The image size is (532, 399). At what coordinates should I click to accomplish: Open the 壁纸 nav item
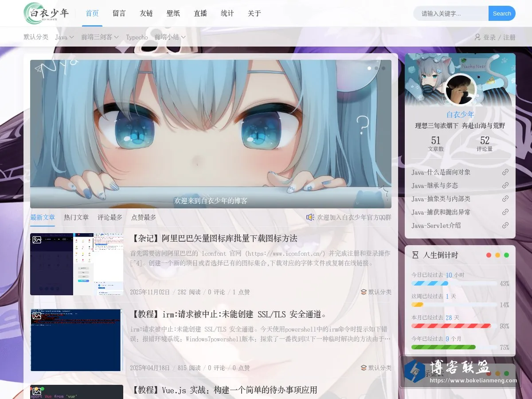(x=173, y=13)
